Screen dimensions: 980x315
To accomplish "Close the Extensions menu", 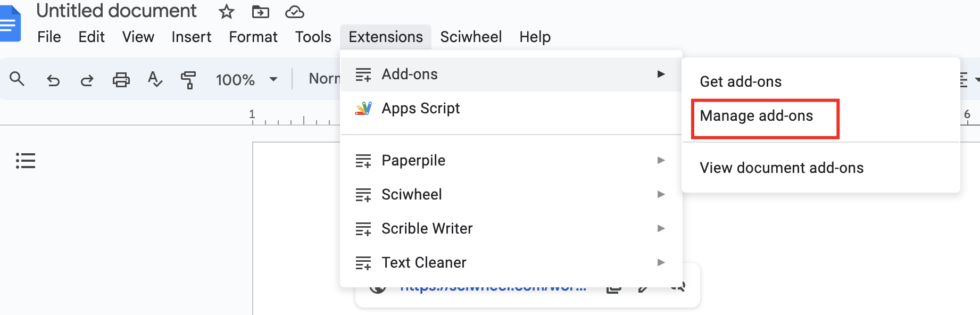I will click(386, 37).
